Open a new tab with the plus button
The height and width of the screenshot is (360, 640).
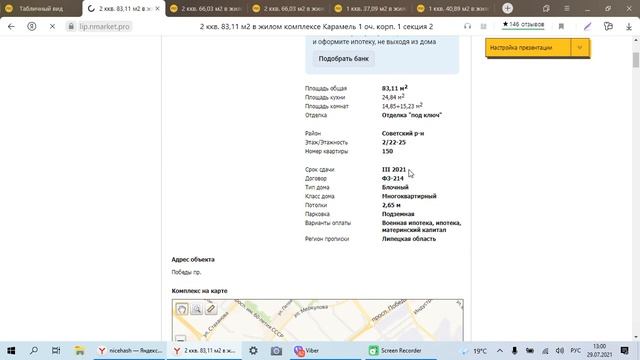[x=507, y=8]
